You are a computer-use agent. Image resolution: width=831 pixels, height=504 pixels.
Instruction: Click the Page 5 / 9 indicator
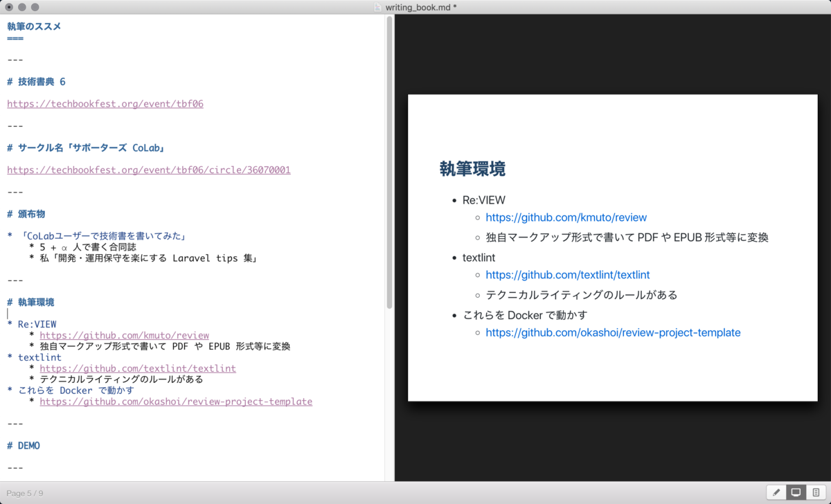point(24,493)
